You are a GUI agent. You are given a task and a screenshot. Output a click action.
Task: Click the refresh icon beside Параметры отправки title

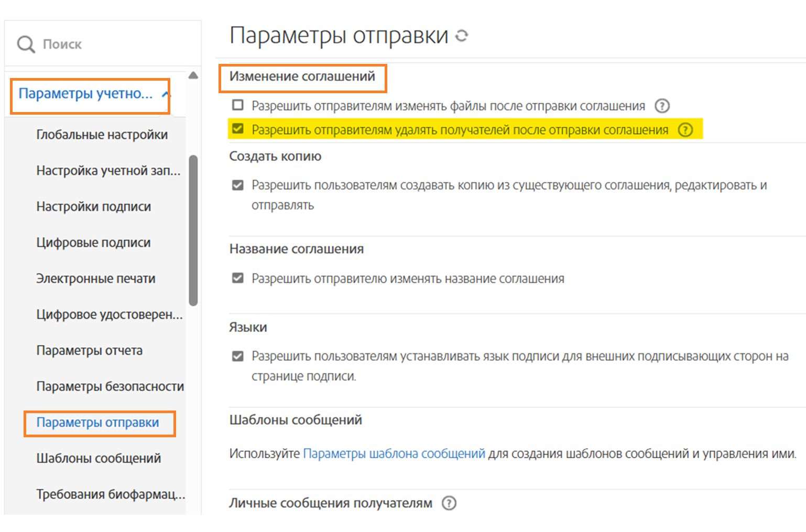pyautogui.click(x=461, y=36)
